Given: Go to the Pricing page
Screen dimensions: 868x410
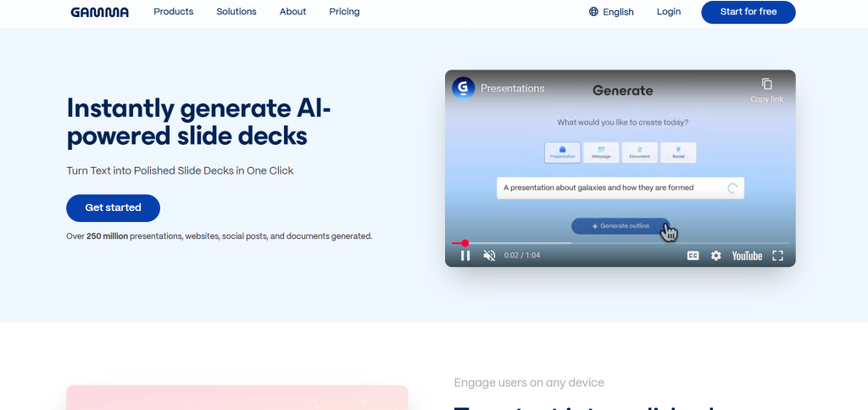Looking at the screenshot, I should [344, 12].
